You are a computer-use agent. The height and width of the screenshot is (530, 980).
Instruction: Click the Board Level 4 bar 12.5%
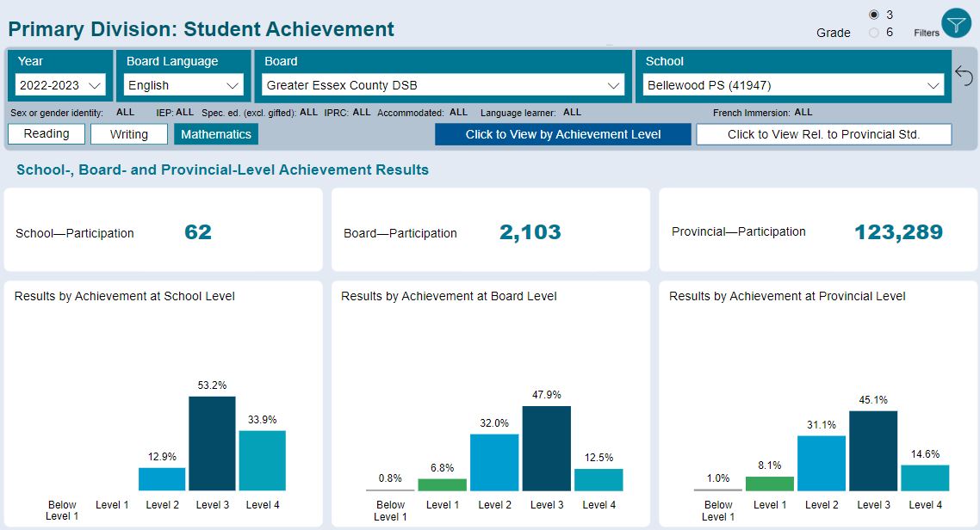tap(599, 479)
